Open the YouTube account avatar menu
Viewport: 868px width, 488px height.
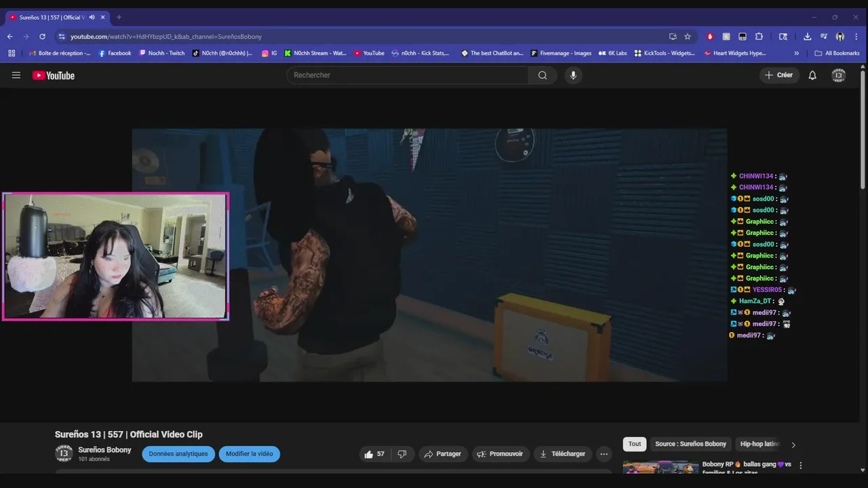839,75
